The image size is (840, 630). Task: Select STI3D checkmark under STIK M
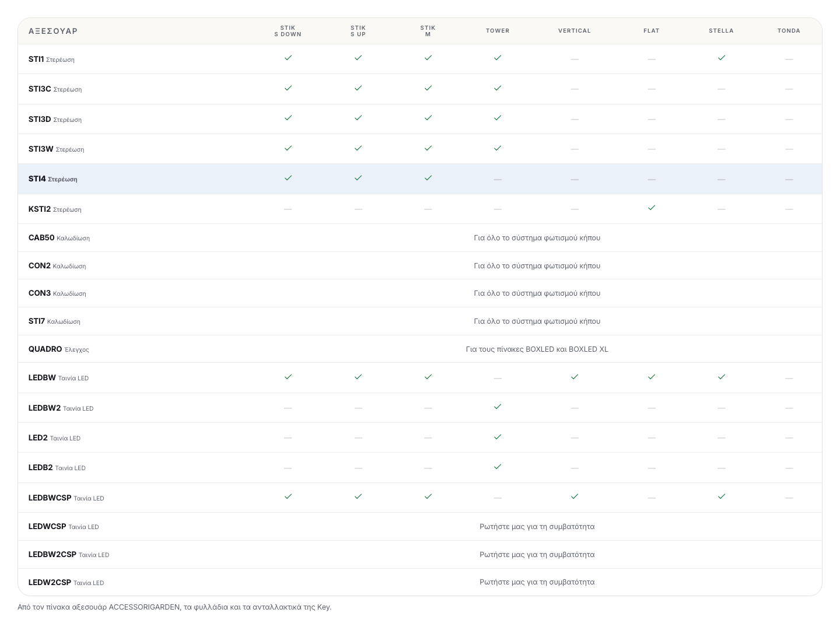point(428,118)
